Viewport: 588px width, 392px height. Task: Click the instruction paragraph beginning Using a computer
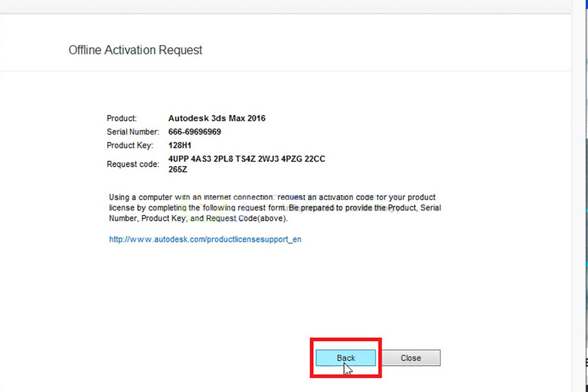pyautogui.click(x=275, y=208)
